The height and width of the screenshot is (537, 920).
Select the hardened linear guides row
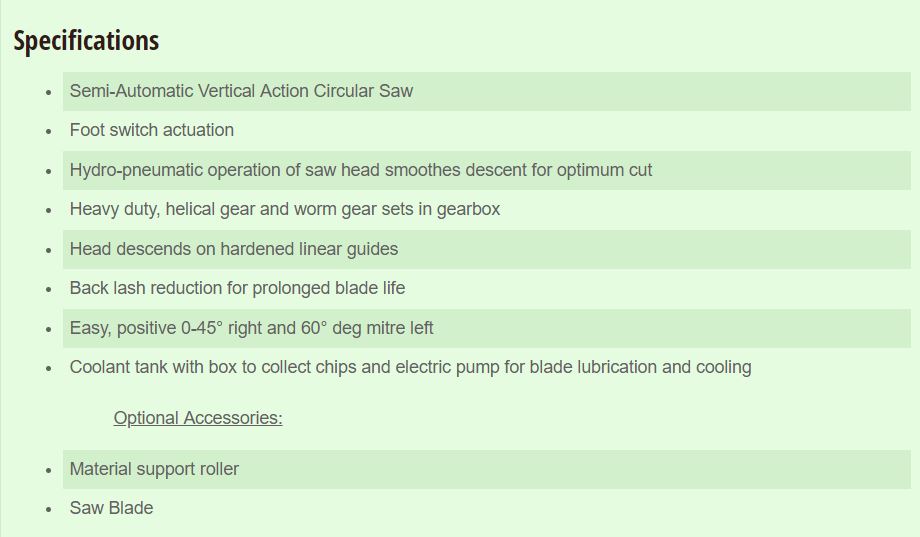486,249
